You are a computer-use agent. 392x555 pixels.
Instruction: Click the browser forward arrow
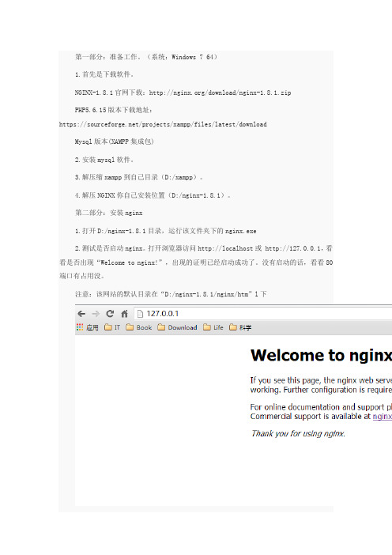(x=96, y=314)
